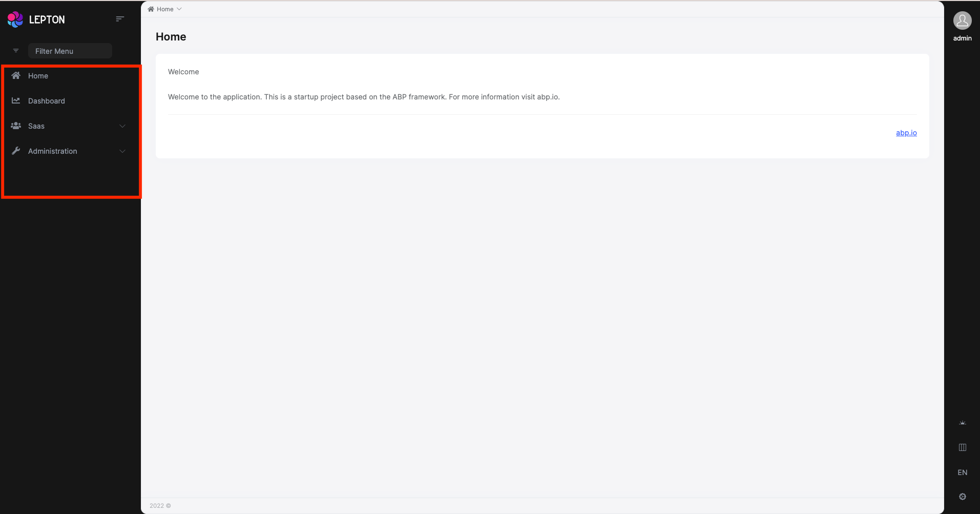Click the 2022 © footer text
This screenshot has width=980, height=514.
coord(160,506)
